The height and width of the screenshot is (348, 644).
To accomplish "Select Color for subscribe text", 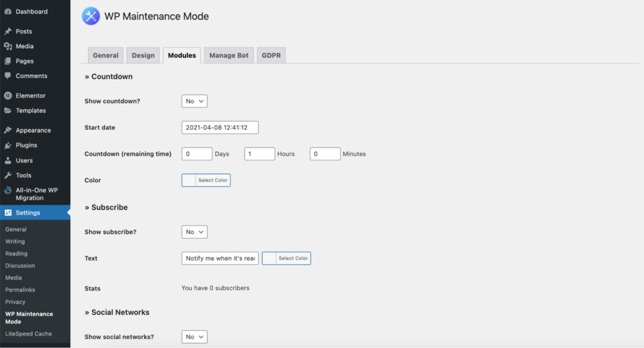I will tap(293, 258).
